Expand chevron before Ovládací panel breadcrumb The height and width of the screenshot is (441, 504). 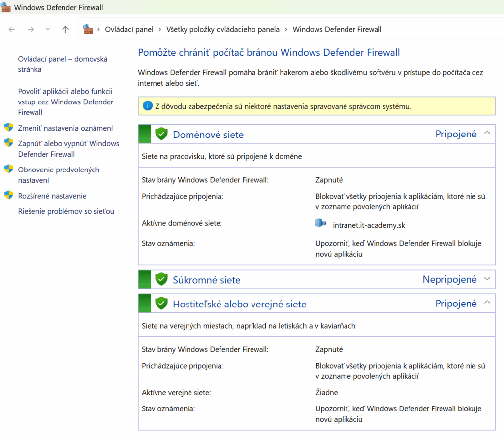(98, 29)
